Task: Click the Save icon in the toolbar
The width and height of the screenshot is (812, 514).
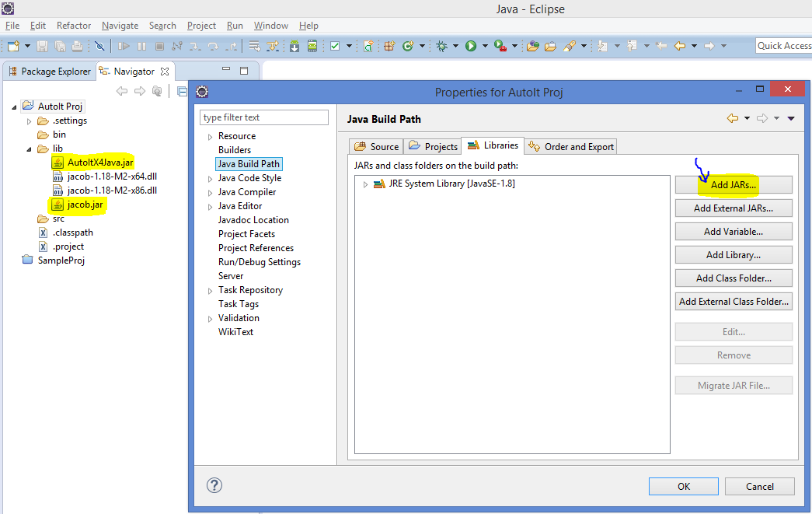Action: 43,45
